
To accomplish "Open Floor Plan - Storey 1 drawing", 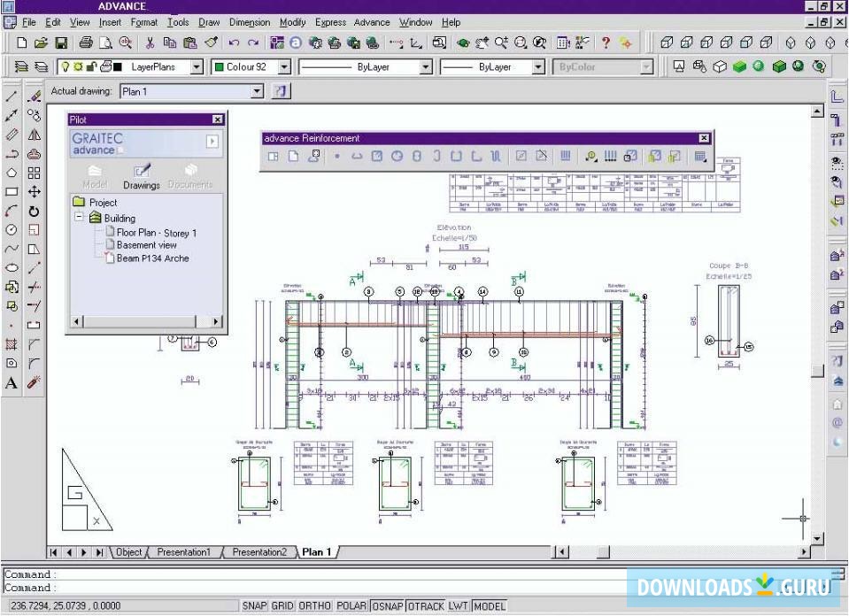I will pos(157,233).
